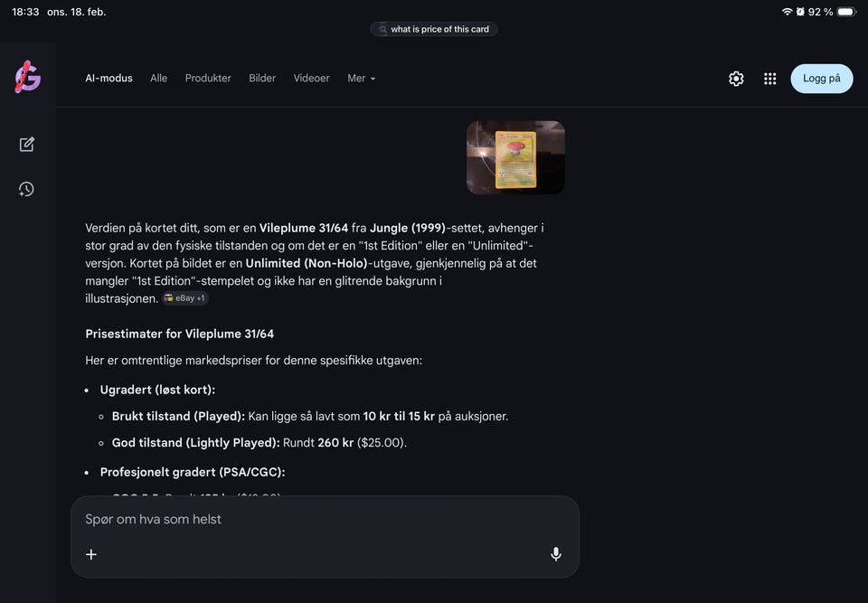
Task: Expand the Mer dropdown menu
Action: pos(361,79)
